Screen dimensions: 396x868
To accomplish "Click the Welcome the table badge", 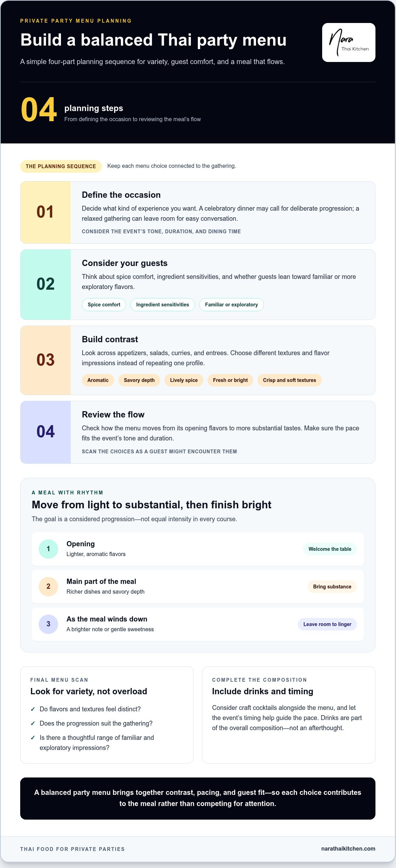I will [x=330, y=549].
